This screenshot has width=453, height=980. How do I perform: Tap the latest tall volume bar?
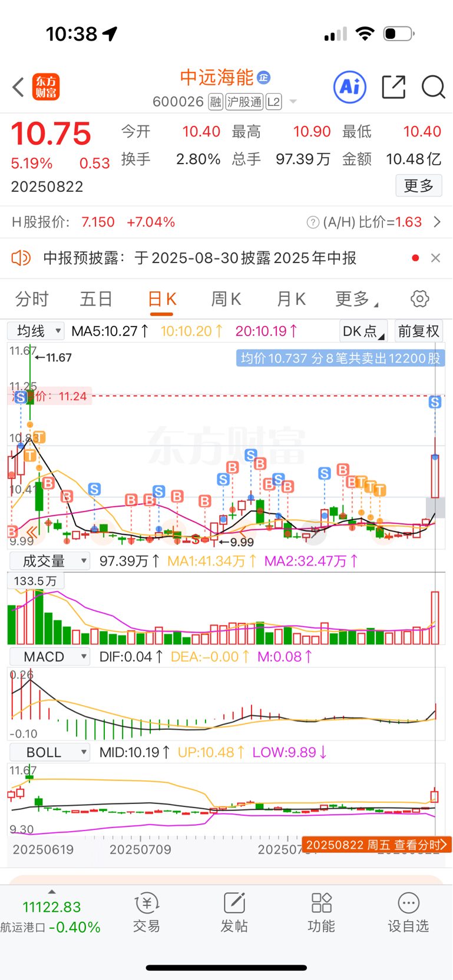[x=435, y=618]
